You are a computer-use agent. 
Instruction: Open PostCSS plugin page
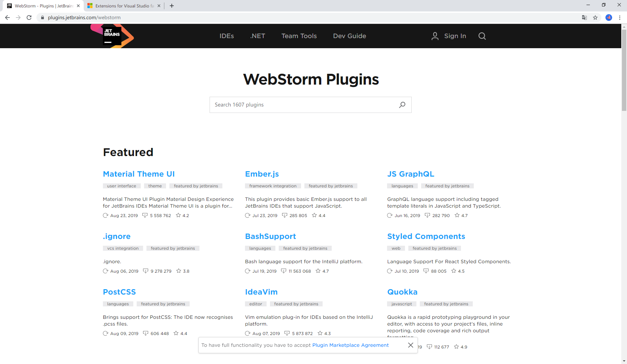pos(119,292)
